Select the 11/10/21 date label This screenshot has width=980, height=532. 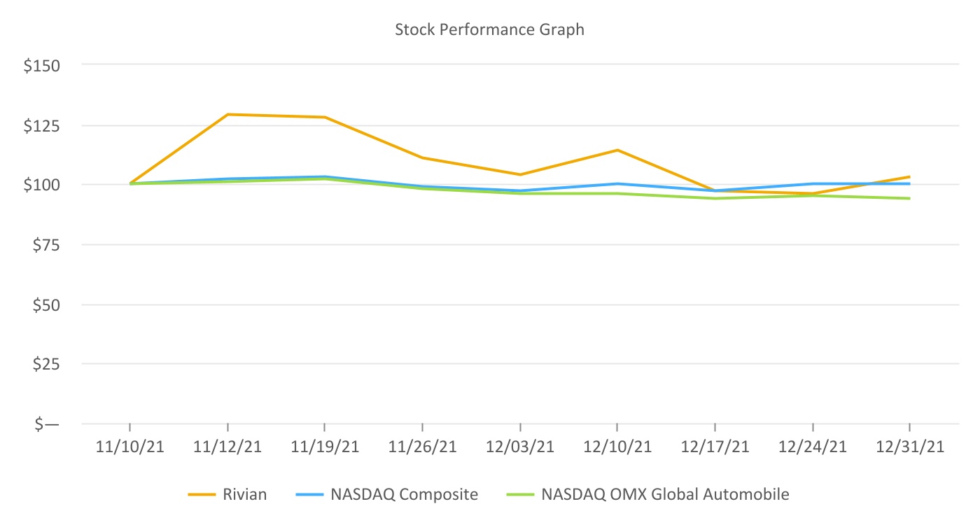pos(130,447)
